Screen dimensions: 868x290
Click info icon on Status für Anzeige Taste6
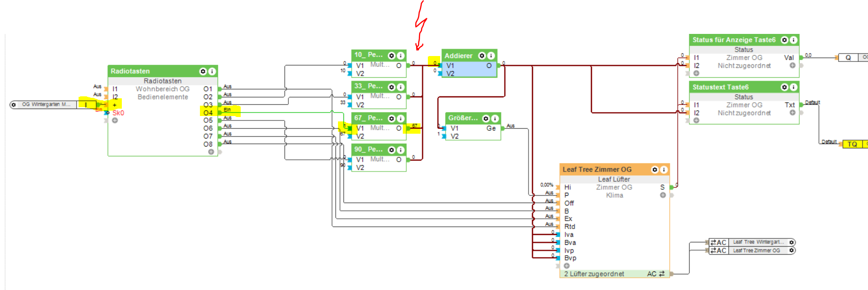click(793, 40)
